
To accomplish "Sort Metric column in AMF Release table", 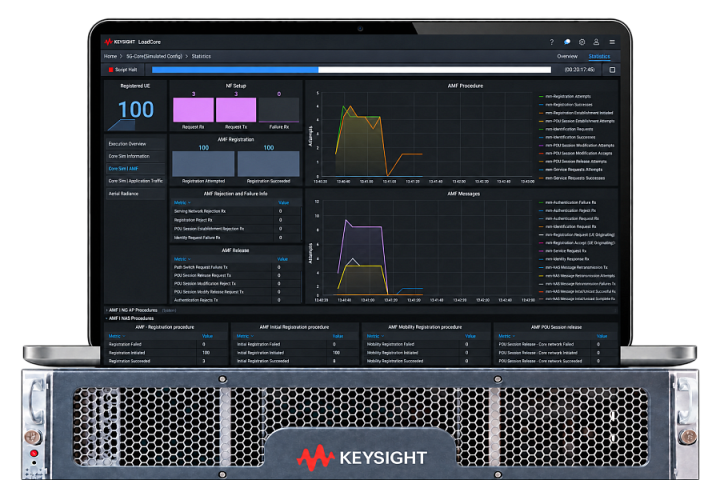I will point(182,259).
